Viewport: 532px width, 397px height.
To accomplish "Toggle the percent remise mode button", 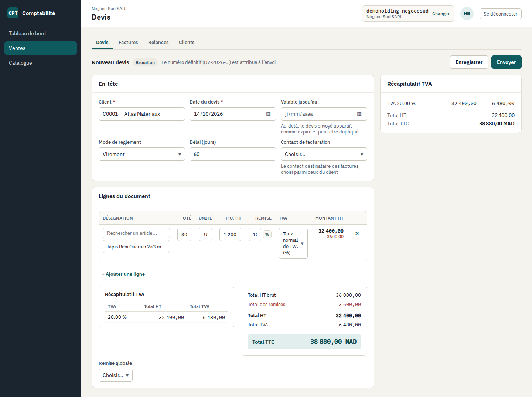I will tap(267, 234).
